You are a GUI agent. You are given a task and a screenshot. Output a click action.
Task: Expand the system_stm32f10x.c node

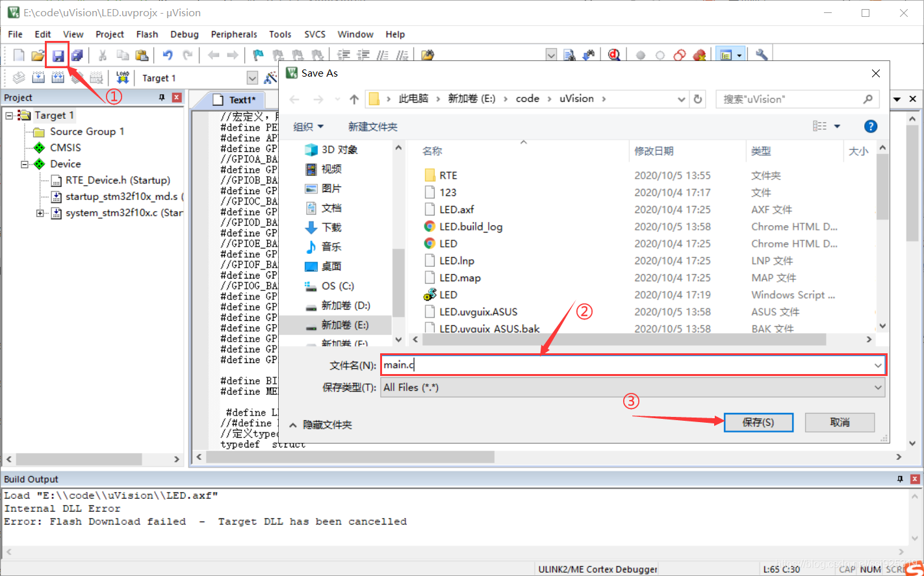point(40,213)
